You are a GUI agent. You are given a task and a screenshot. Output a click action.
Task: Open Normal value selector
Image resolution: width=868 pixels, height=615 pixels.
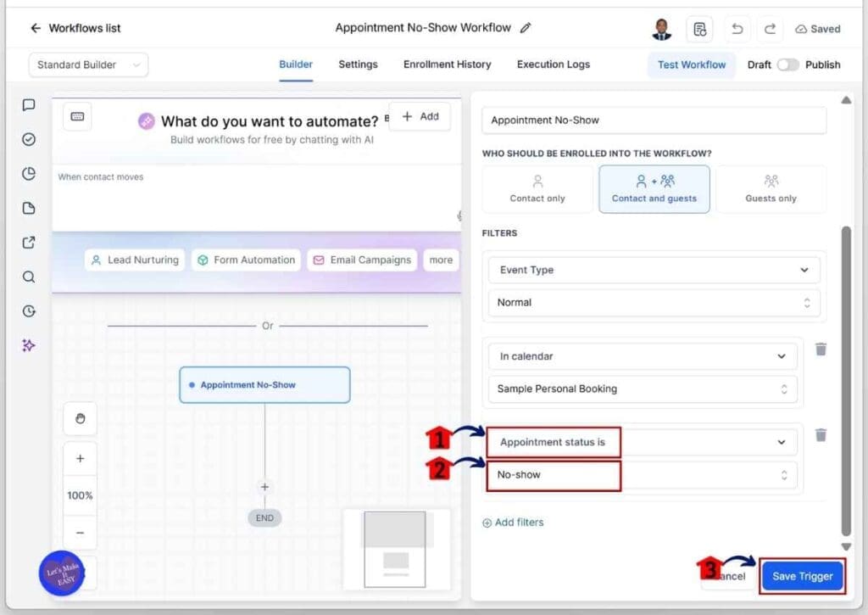pos(654,303)
